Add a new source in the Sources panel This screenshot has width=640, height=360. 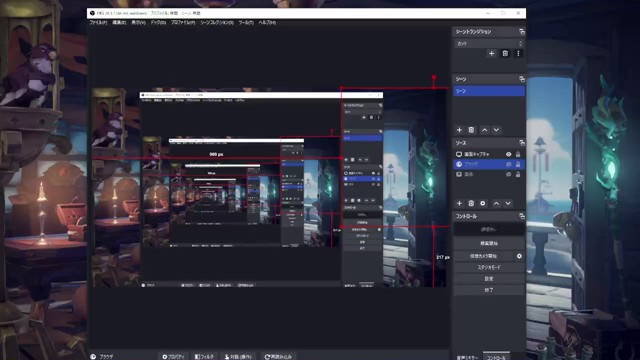point(459,203)
